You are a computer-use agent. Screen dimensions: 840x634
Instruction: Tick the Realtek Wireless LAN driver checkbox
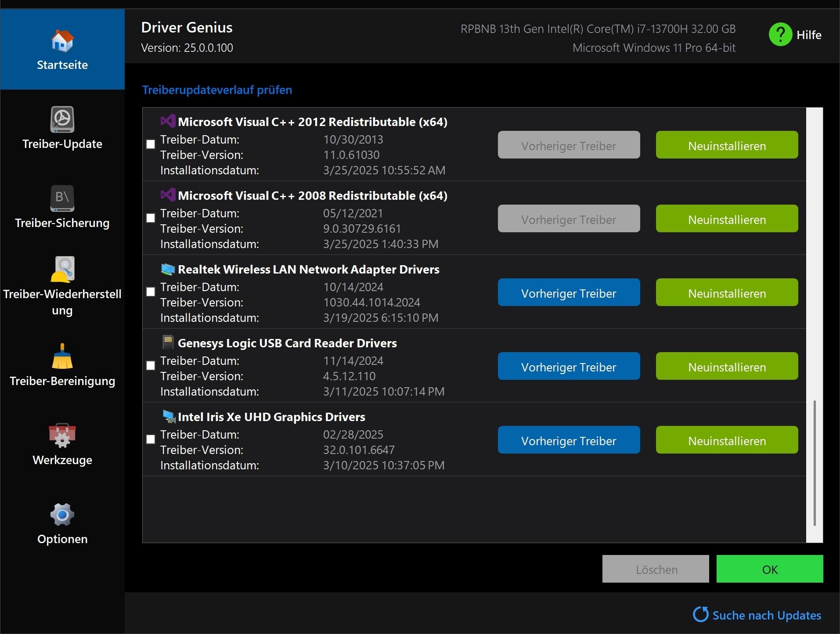point(151,292)
